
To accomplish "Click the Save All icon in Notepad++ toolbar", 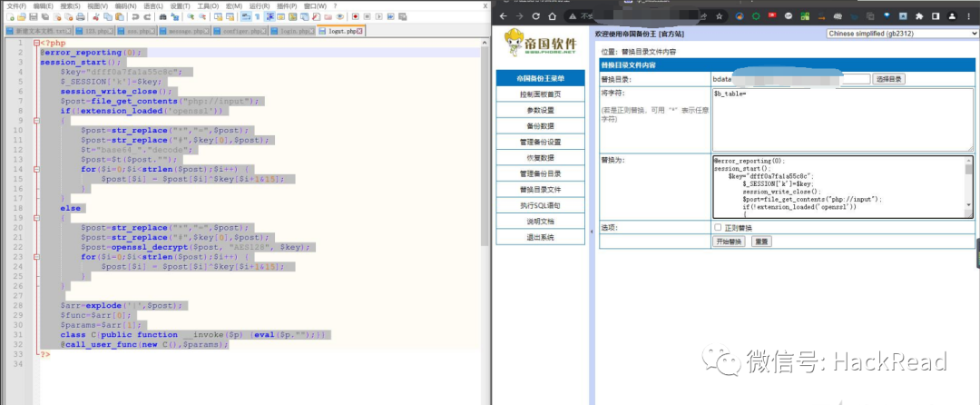I will (x=45, y=17).
